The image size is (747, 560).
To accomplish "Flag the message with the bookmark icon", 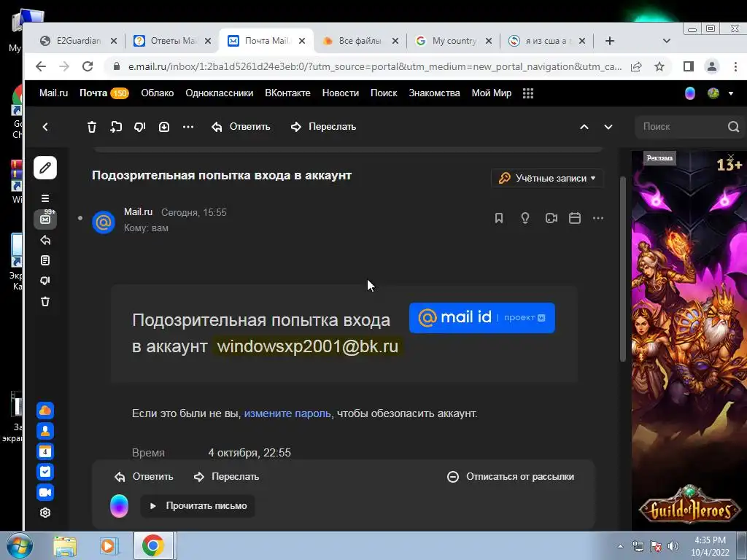I will 499,218.
